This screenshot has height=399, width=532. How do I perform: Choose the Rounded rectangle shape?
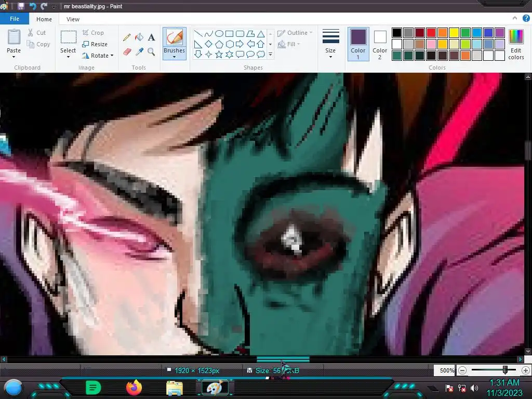pos(240,34)
